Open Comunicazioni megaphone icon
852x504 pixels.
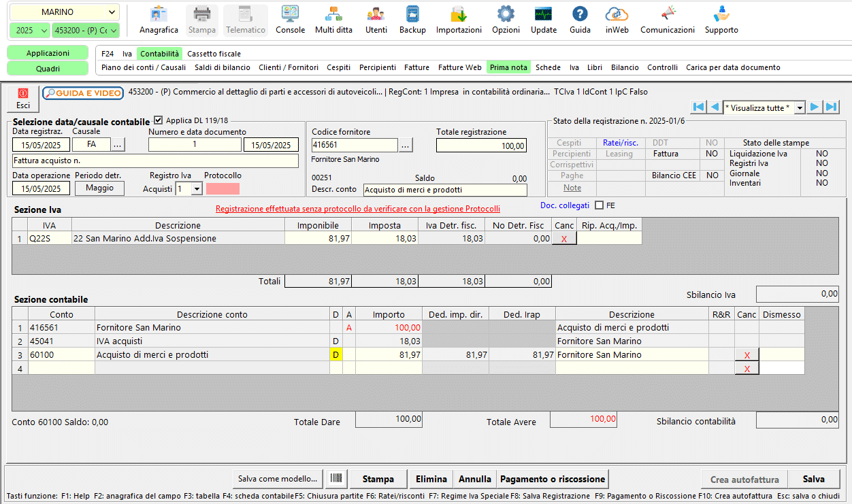668,20
